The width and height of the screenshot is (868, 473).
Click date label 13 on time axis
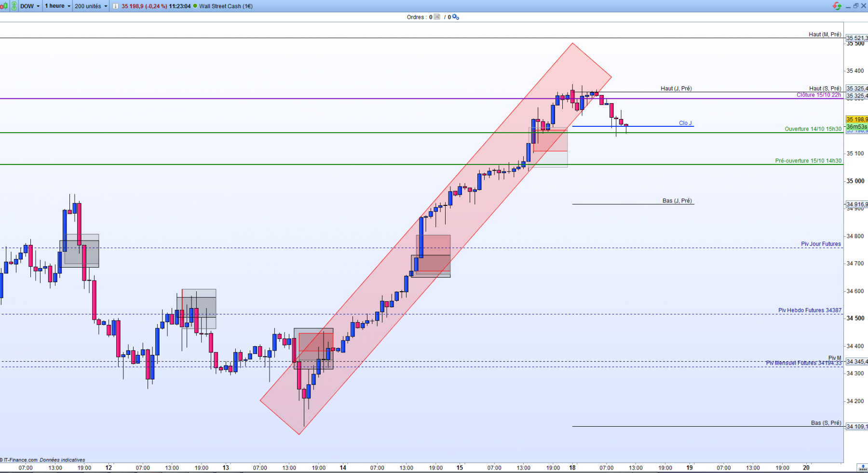click(x=226, y=468)
